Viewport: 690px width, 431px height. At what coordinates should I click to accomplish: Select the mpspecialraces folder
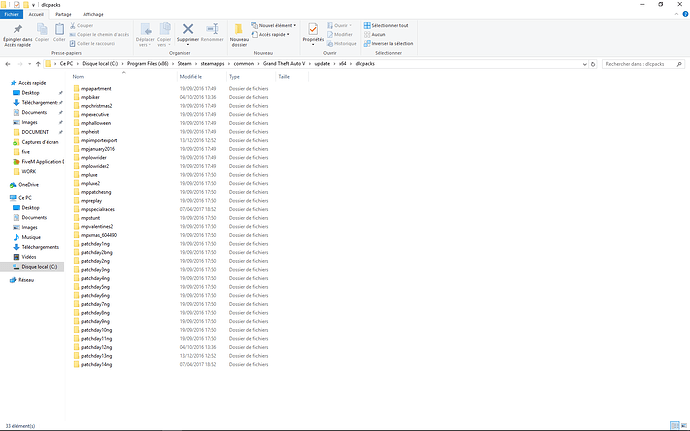tap(98, 210)
